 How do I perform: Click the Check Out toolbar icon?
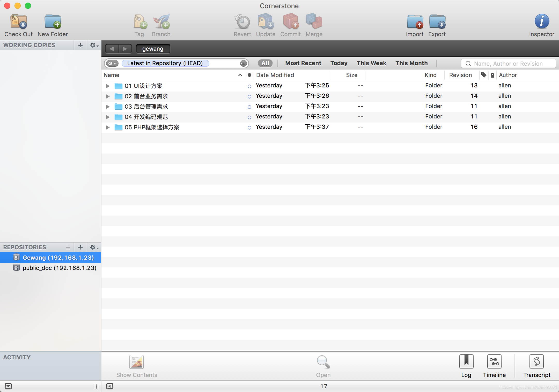point(19,22)
